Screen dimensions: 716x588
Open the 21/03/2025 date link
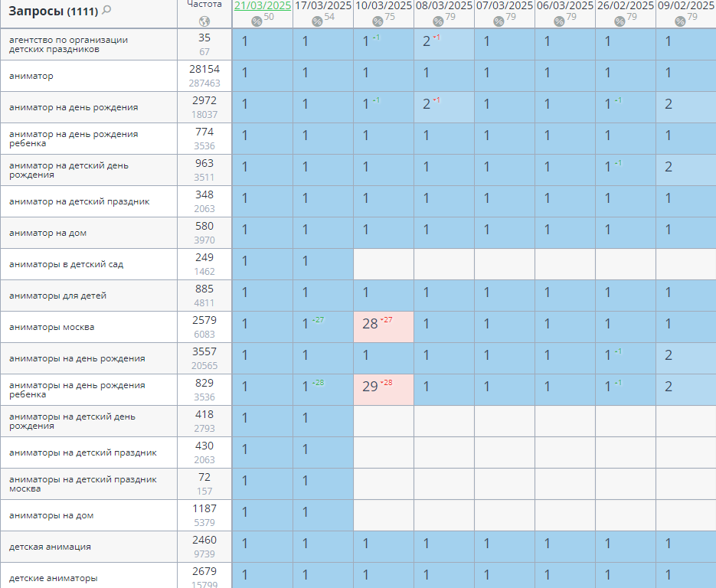263,5
